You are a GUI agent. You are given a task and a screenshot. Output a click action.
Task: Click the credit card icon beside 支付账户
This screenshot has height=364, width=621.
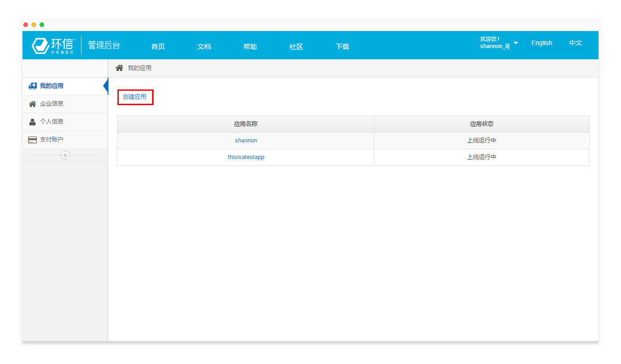pos(32,140)
